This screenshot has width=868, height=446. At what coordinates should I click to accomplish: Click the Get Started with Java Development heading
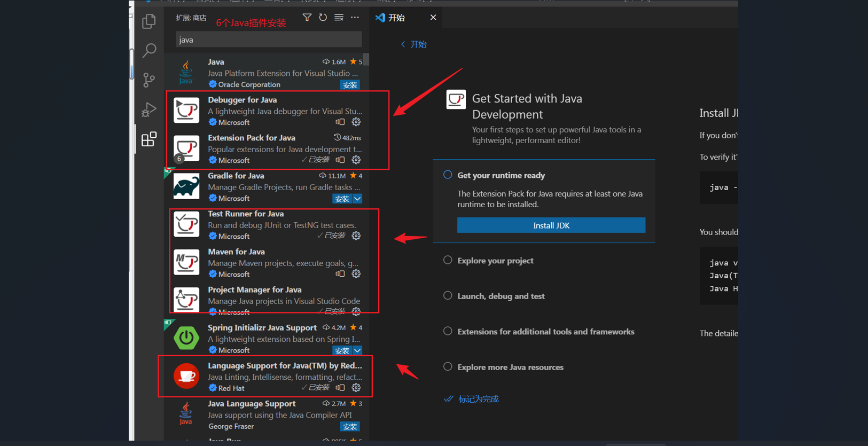pyautogui.click(x=527, y=106)
